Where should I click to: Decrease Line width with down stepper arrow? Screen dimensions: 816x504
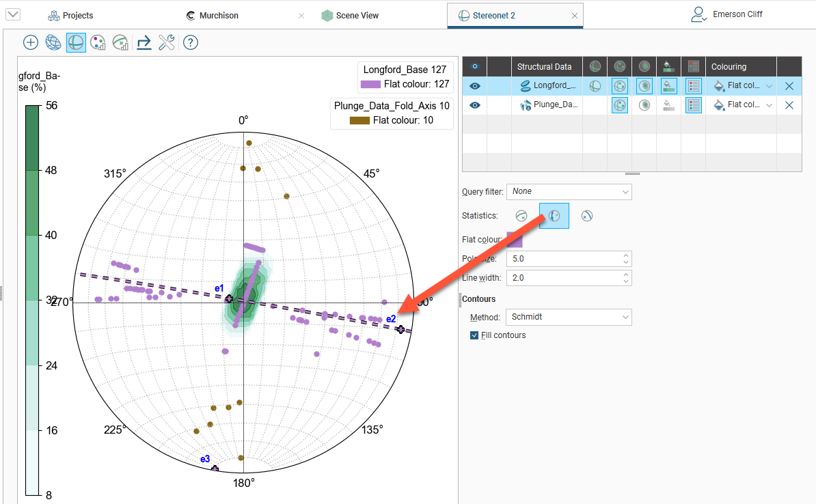point(626,281)
